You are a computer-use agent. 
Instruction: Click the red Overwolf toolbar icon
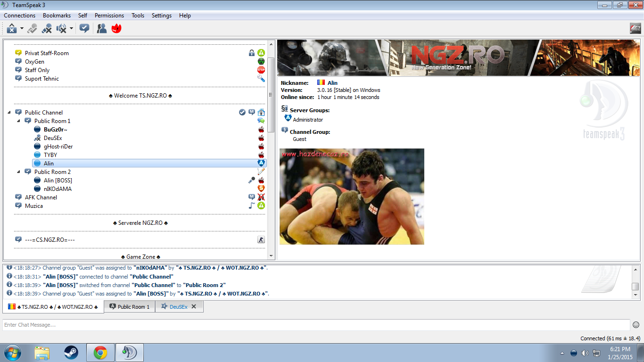tap(116, 29)
